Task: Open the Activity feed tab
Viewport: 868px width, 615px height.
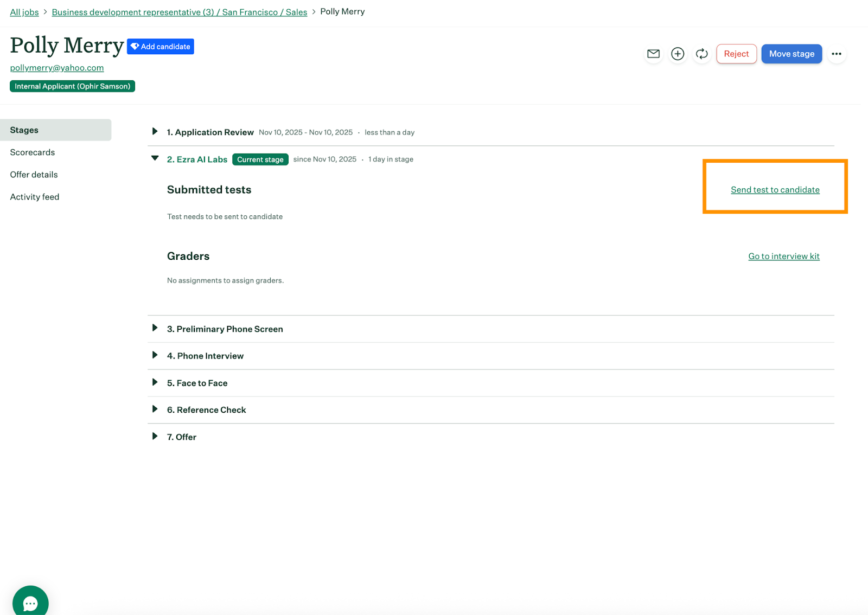Action: coord(35,197)
